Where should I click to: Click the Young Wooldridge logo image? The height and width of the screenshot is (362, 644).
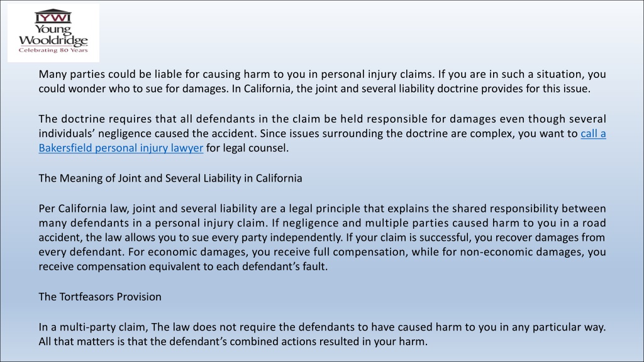(x=53, y=33)
